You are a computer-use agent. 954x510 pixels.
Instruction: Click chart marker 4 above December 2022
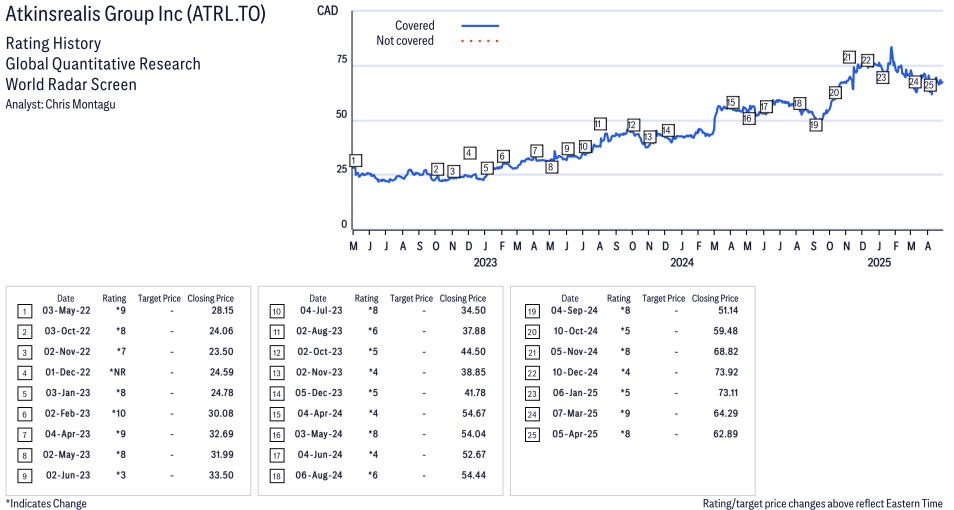click(469, 153)
